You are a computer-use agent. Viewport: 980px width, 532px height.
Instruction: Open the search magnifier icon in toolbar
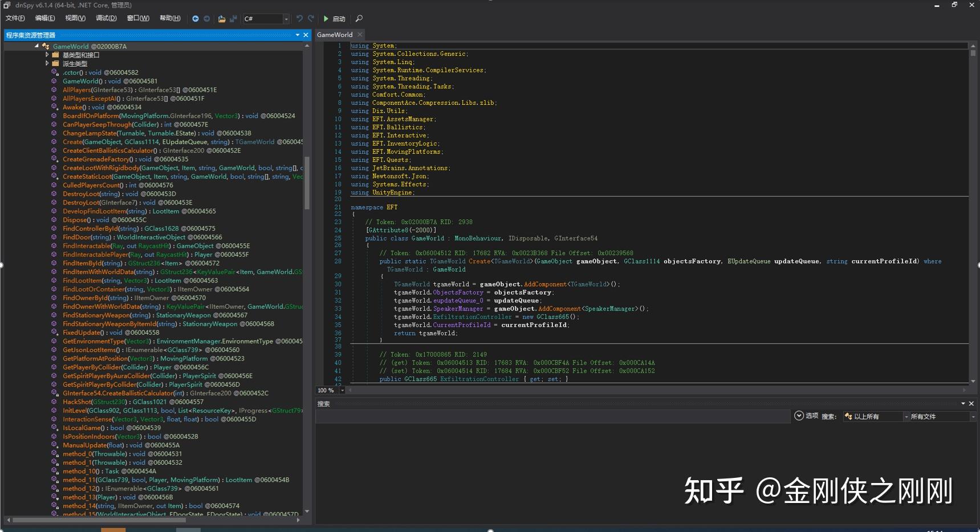click(359, 19)
